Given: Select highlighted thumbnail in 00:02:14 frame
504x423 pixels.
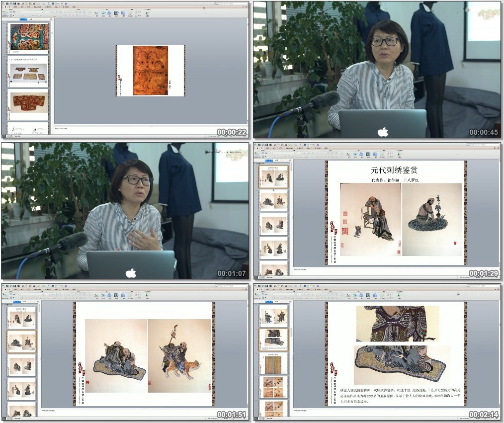Looking at the screenshot, I should (274, 340).
